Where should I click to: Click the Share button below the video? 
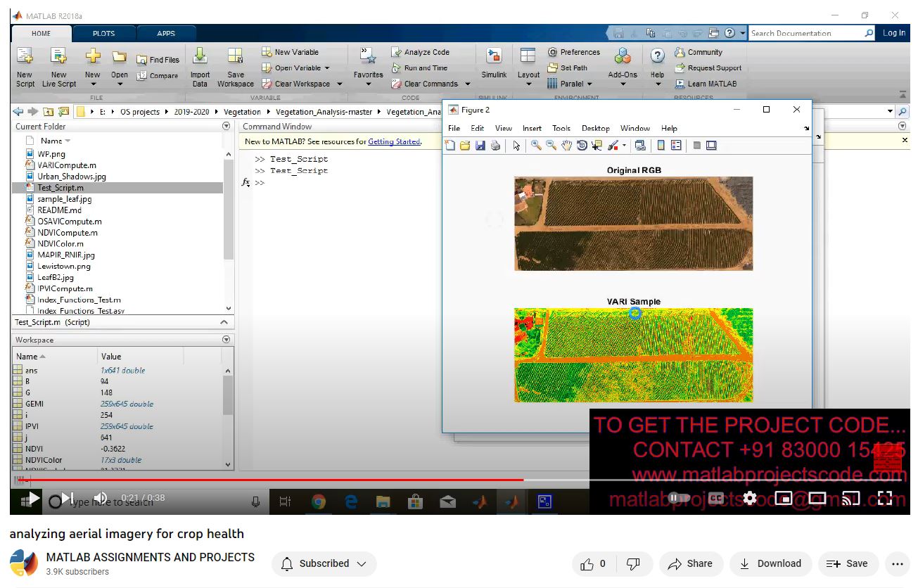pos(691,563)
